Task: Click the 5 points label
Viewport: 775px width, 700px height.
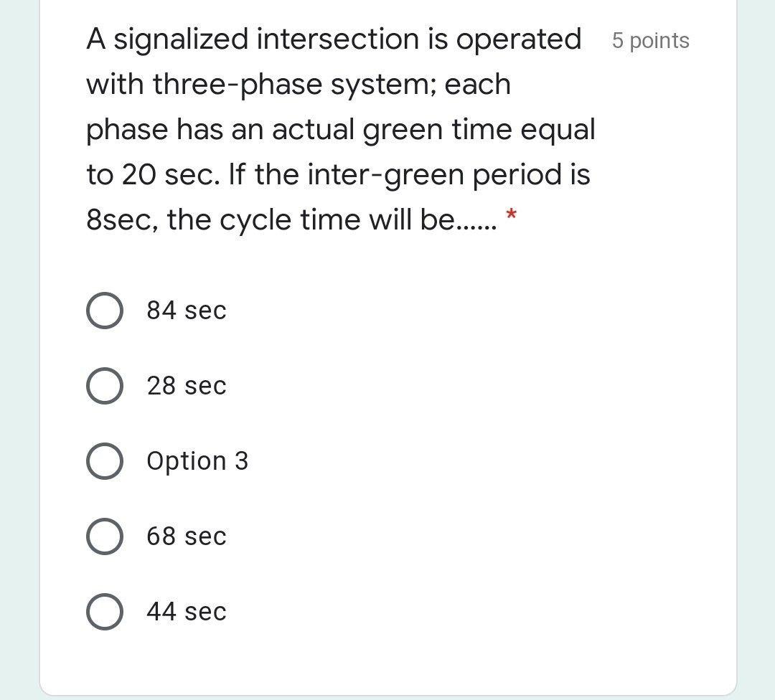Action: point(650,41)
